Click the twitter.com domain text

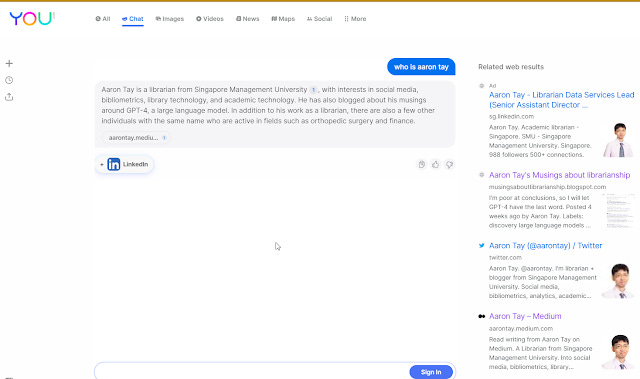(x=505, y=257)
